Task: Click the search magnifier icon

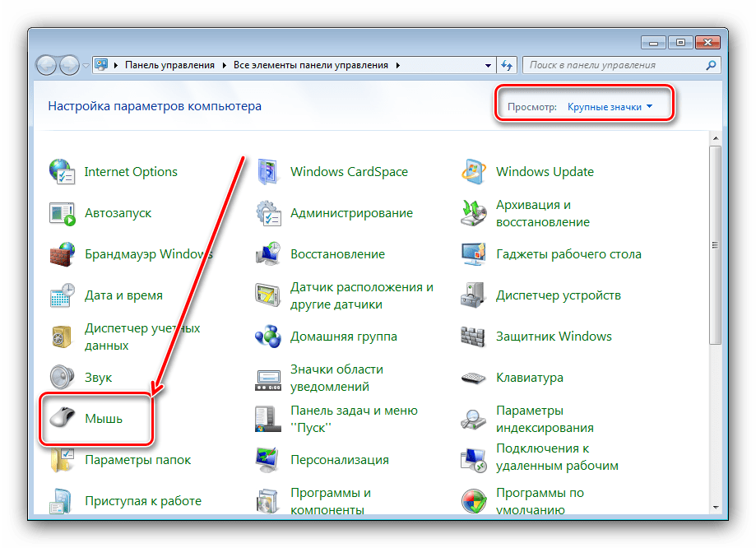Action: (x=711, y=65)
